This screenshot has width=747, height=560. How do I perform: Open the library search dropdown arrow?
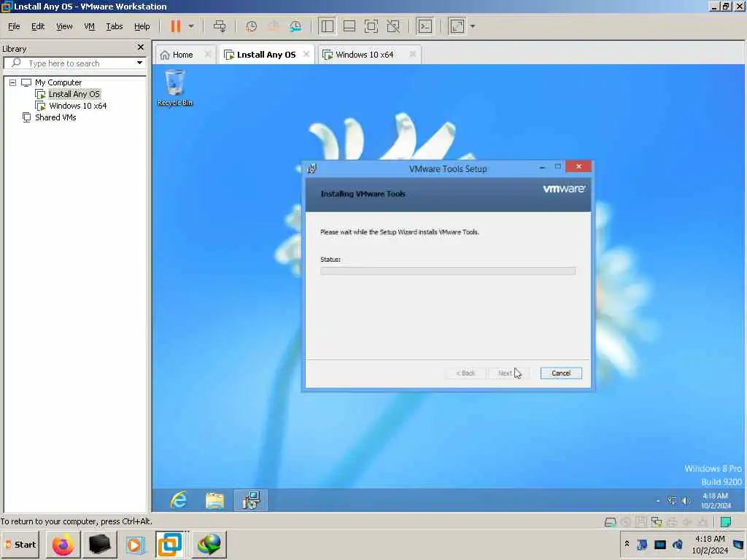(x=139, y=63)
